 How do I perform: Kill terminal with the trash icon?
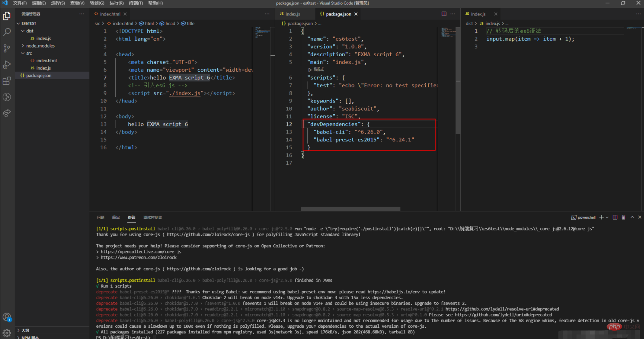pos(623,217)
